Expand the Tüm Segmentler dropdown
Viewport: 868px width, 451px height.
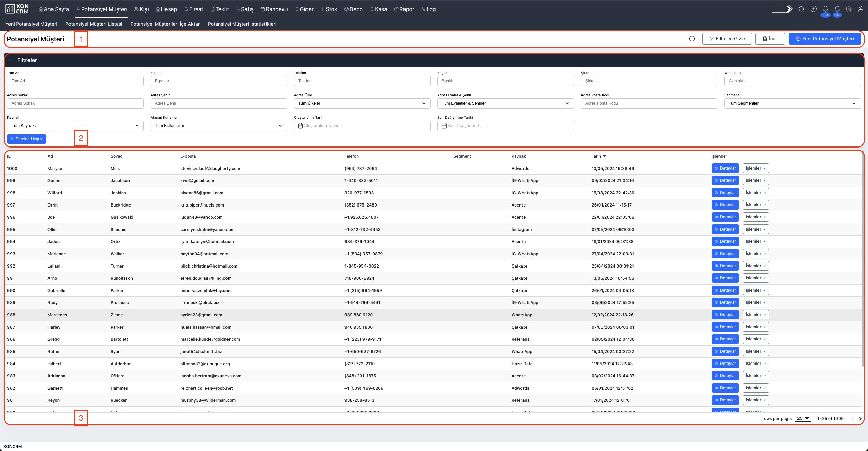[x=792, y=103]
